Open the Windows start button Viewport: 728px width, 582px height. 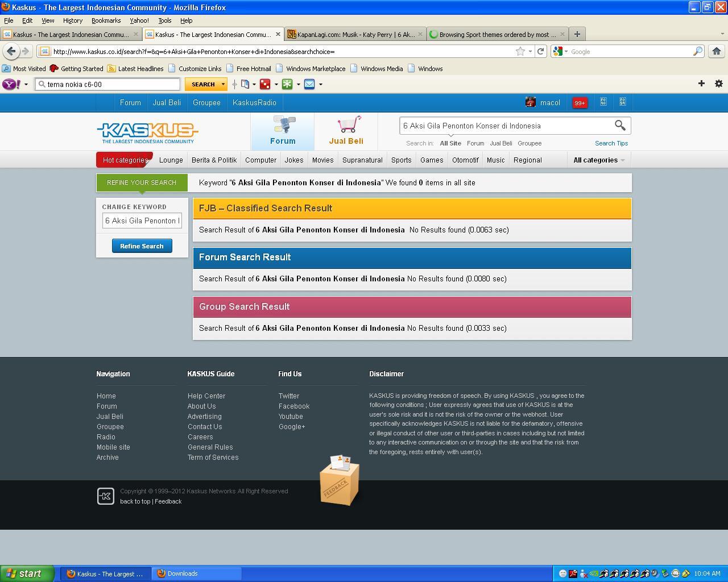[x=27, y=573]
